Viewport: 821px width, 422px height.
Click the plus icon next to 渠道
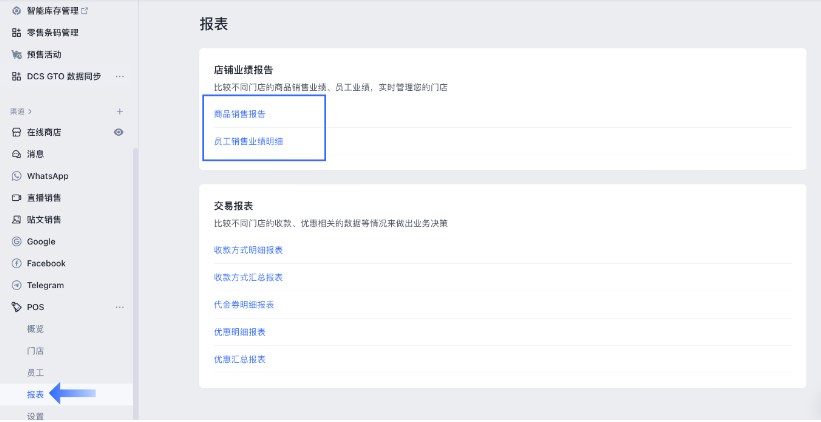(119, 111)
